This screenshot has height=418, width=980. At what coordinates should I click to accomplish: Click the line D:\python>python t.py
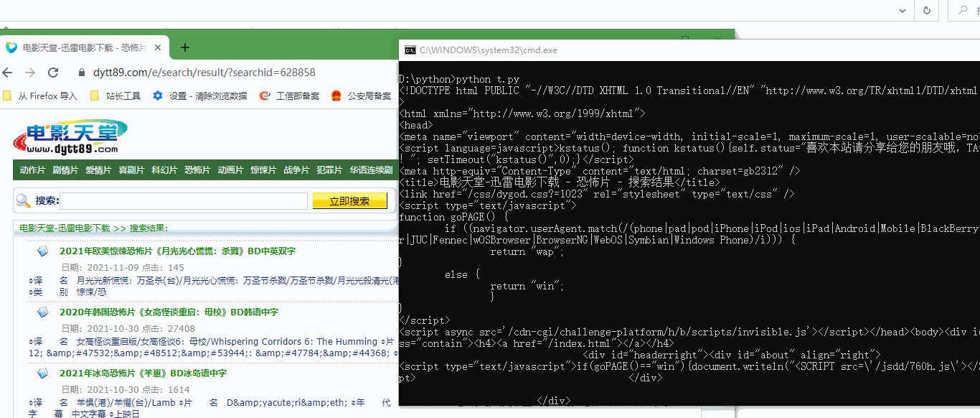(459, 79)
